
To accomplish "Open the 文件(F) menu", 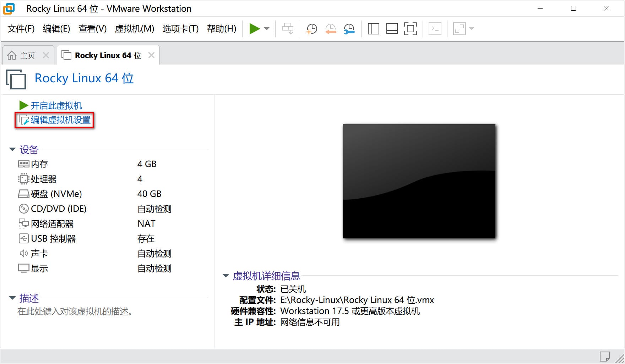I will 21,29.
